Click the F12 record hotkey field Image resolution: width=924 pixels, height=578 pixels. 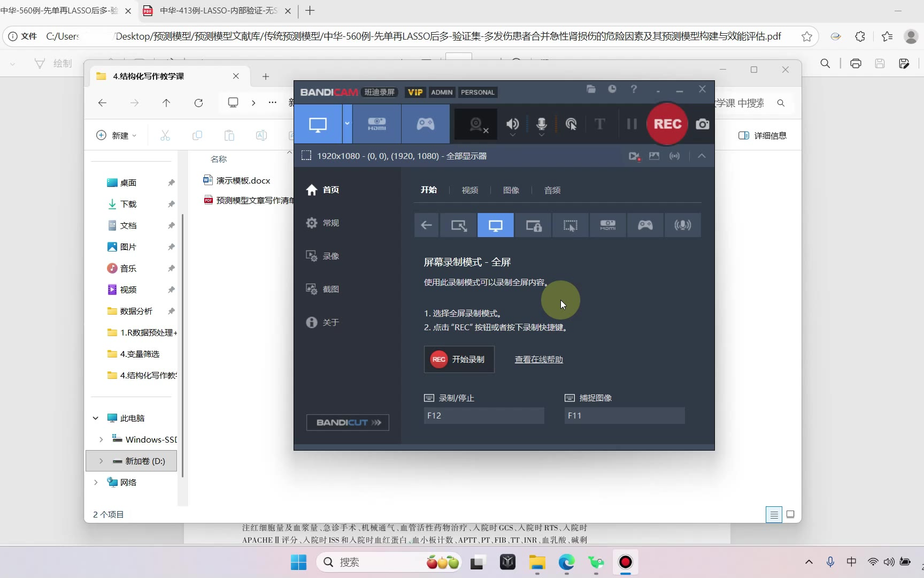coord(483,415)
